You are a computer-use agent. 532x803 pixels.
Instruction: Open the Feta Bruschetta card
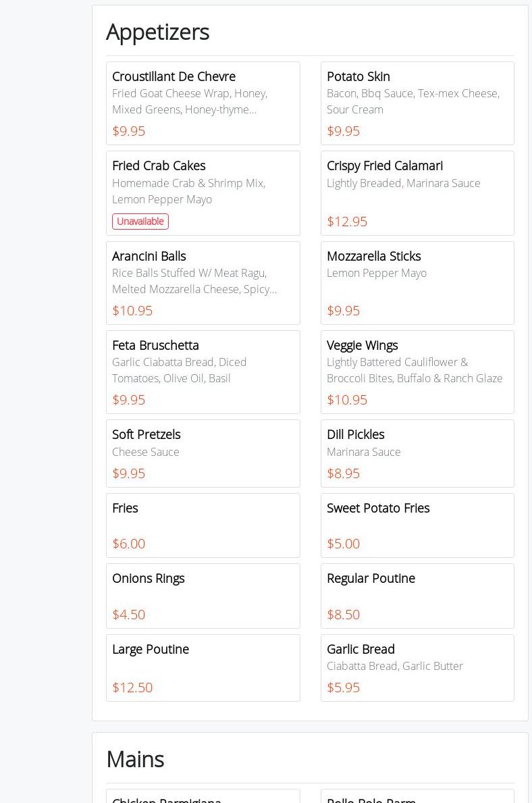203,371
